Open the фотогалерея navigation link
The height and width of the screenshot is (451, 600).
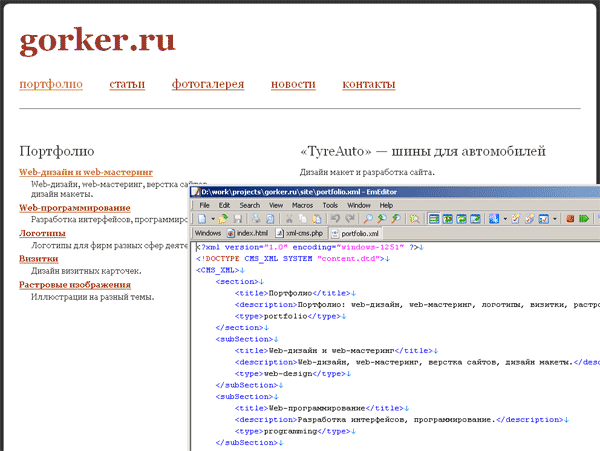208,84
